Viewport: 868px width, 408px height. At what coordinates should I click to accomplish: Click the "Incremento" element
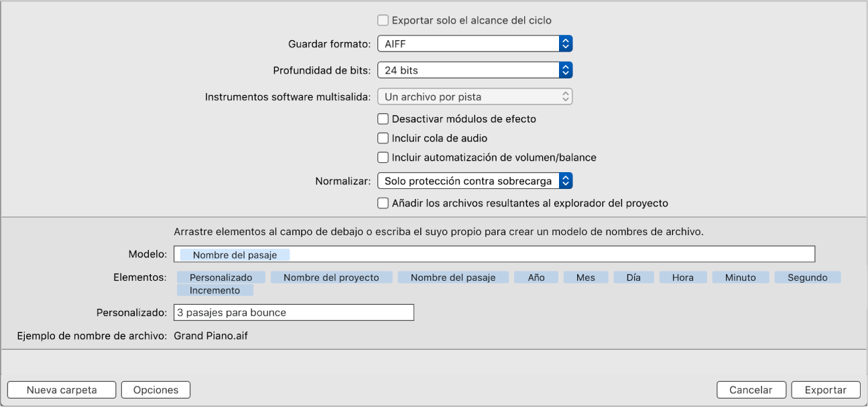click(214, 290)
